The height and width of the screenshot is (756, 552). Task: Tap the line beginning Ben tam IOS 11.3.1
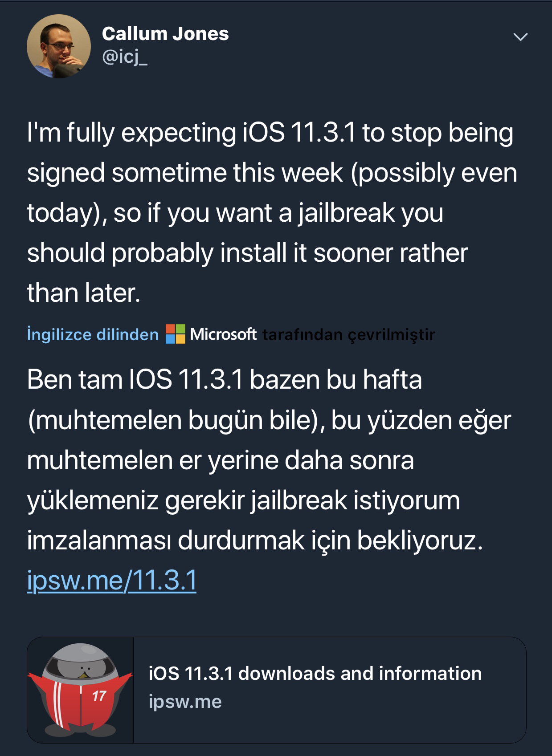click(225, 380)
